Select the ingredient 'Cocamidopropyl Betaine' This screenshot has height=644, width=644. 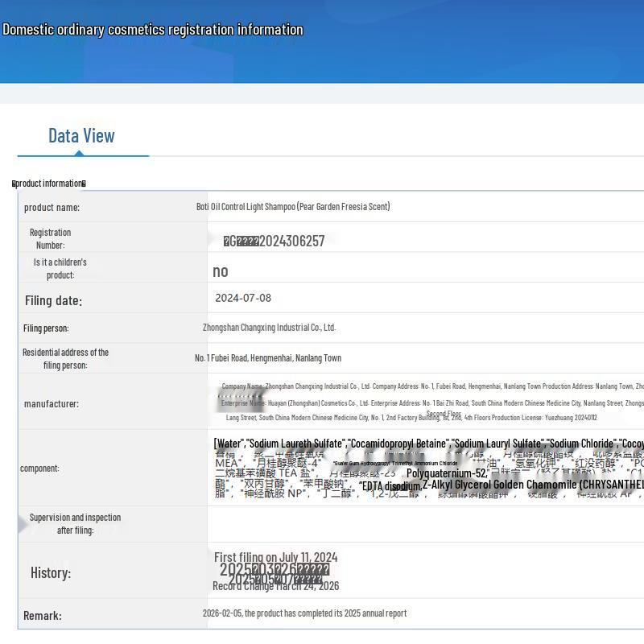click(x=398, y=444)
